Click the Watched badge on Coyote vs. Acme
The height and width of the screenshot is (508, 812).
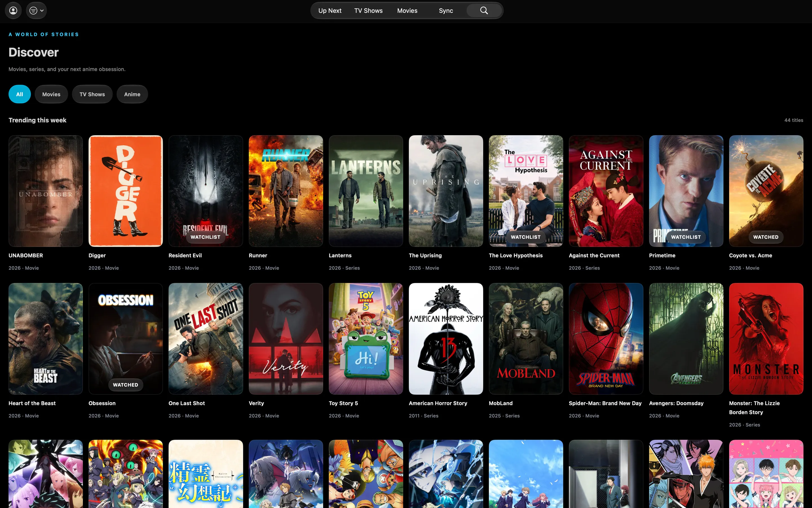pyautogui.click(x=766, y=237)
